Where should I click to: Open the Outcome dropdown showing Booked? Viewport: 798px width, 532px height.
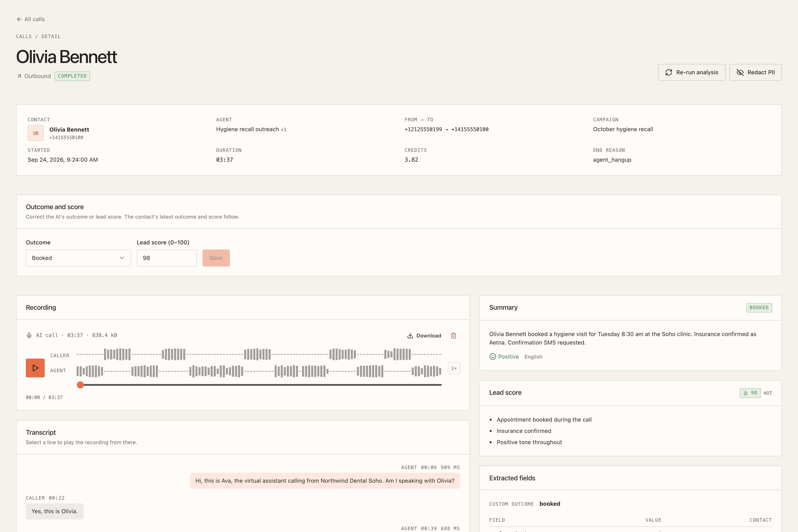(x=78, y=258)
